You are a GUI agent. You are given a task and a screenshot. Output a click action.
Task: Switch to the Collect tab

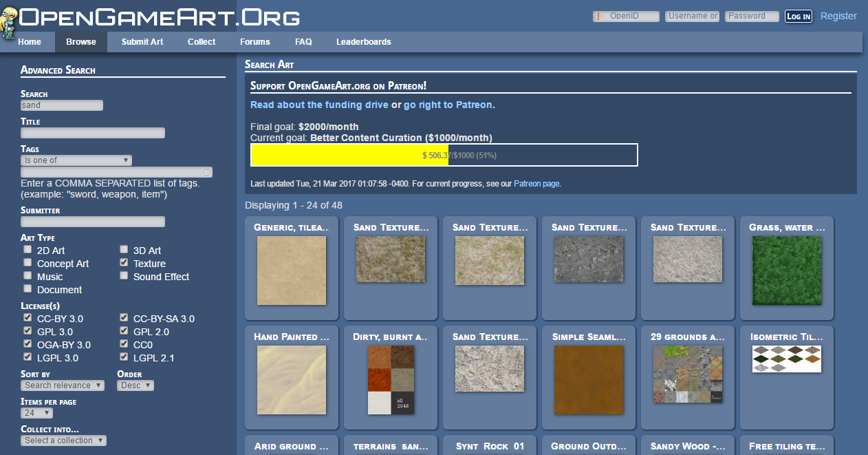pos(202,42)
